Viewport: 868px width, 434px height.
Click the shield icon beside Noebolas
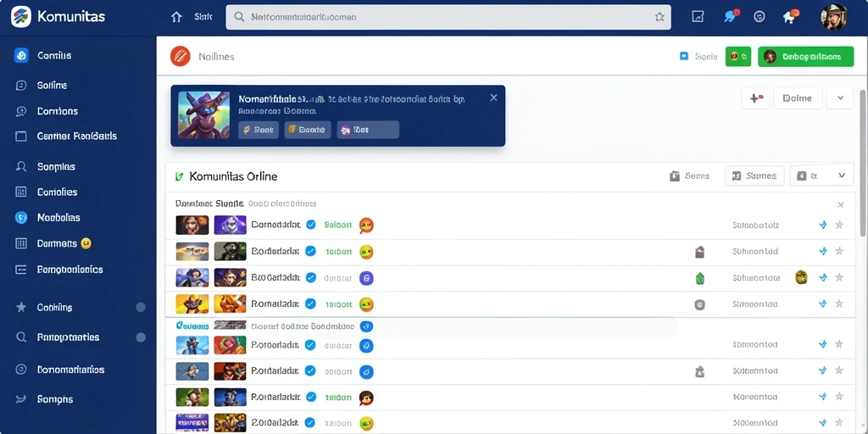coord(21,218)
